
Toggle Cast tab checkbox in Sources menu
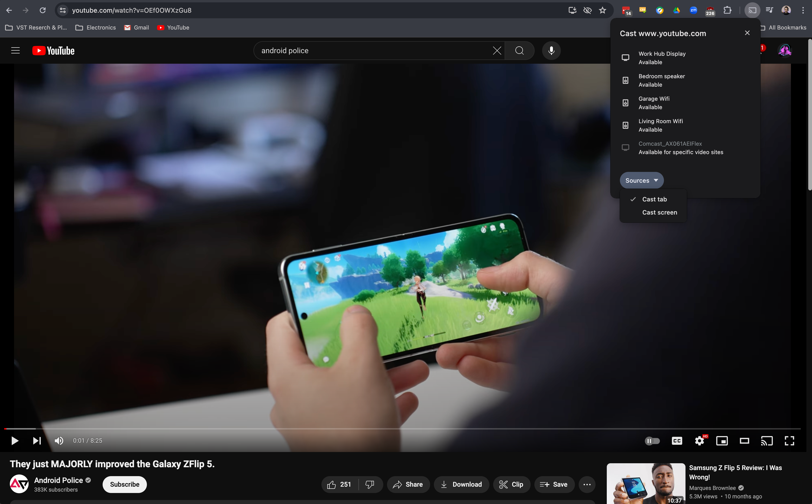point(655,199)
